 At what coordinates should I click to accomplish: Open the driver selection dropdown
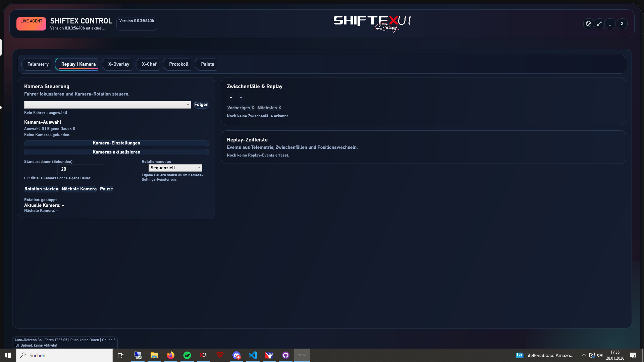pos(107,105)
